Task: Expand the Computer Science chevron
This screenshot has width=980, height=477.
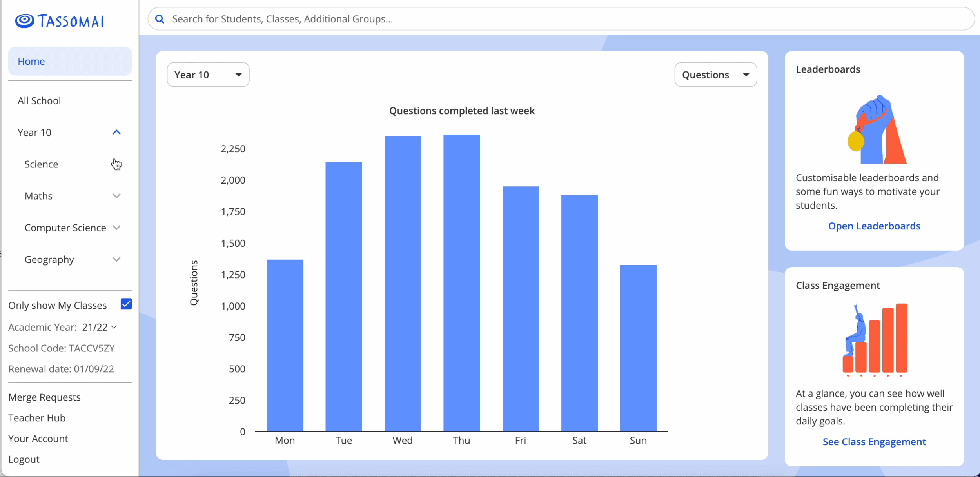Action: pyautogui.click(x=116, y=228)
